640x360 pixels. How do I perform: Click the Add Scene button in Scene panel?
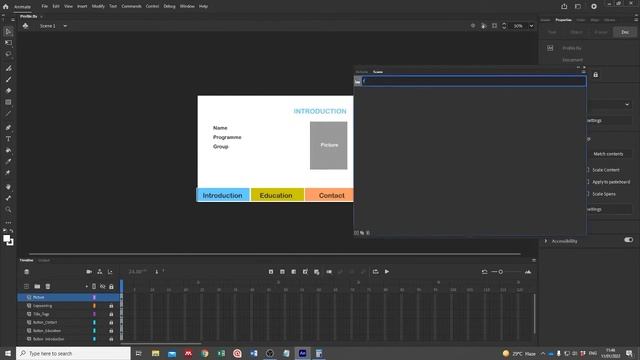(x=356, y=233)
